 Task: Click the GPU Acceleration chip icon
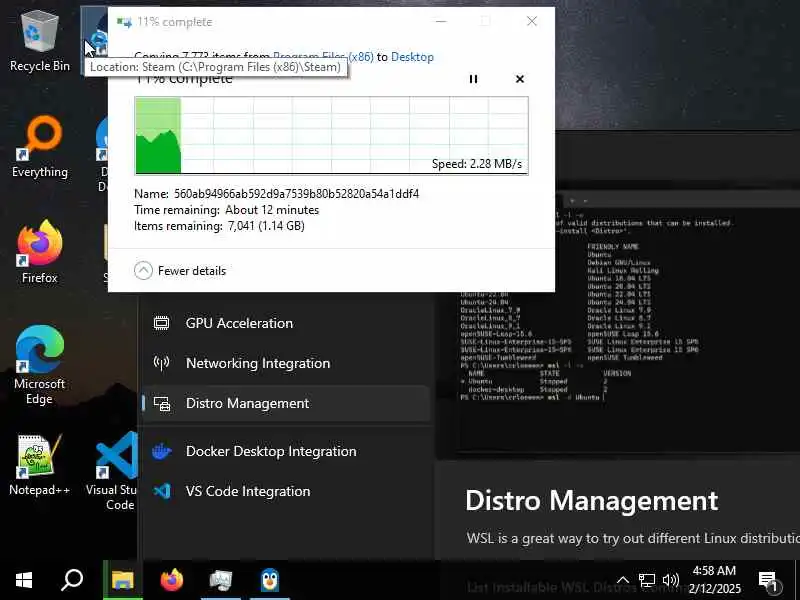(162, 323)
